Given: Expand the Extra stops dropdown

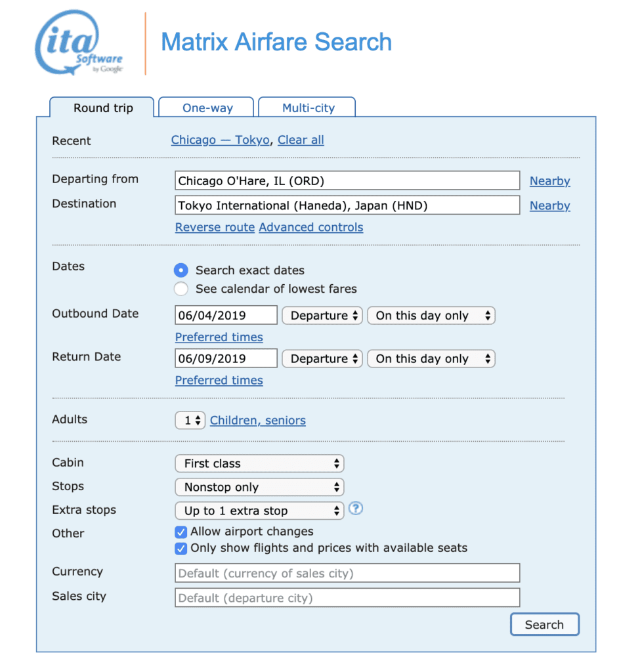Looking at the screenshot, I should point(259,511).
